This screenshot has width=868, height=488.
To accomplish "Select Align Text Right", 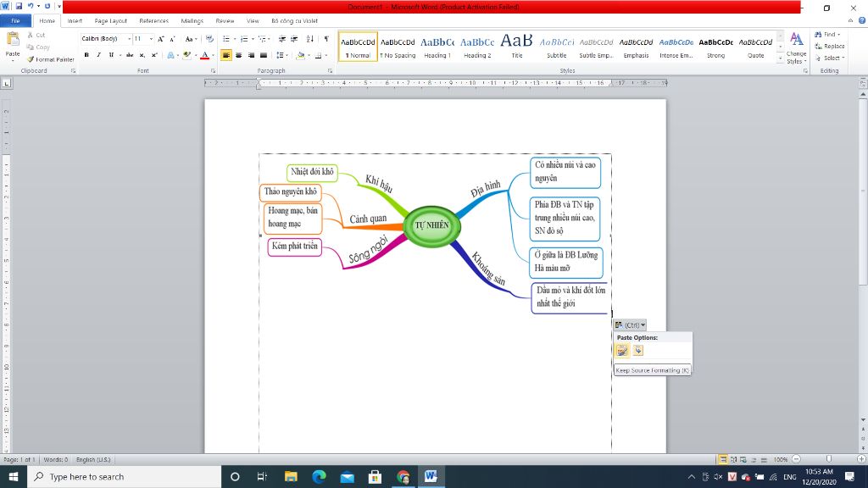I will tap(251, 55).
